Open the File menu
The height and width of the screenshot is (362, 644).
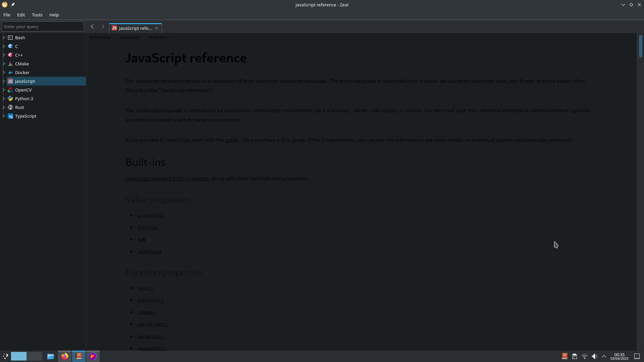(7, 15)
